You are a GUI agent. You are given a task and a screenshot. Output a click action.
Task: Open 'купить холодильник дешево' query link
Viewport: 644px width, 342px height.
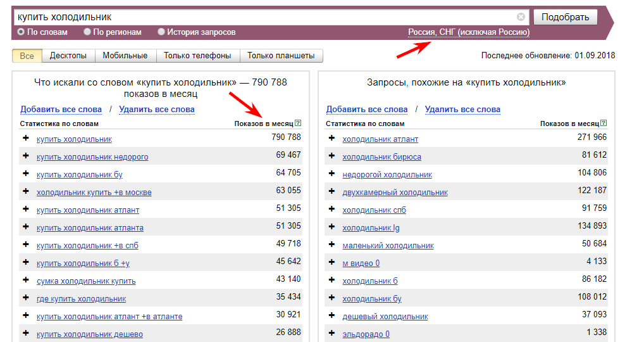pyautogui.click(x=90, y=334)
